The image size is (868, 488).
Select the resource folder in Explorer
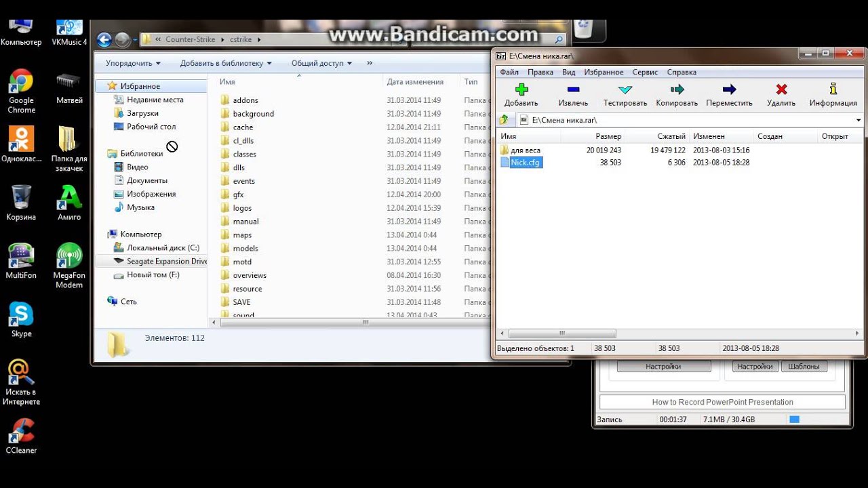(x=247, y=289)
